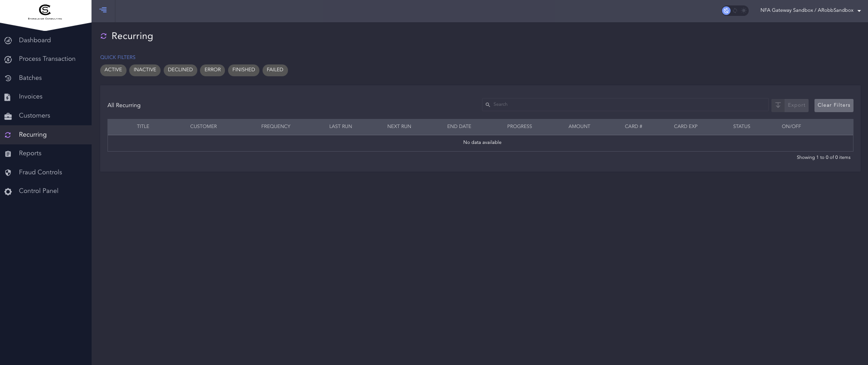Click the magnifier icon in search box
The image size is (868, 365).
(x=488, y=105)
